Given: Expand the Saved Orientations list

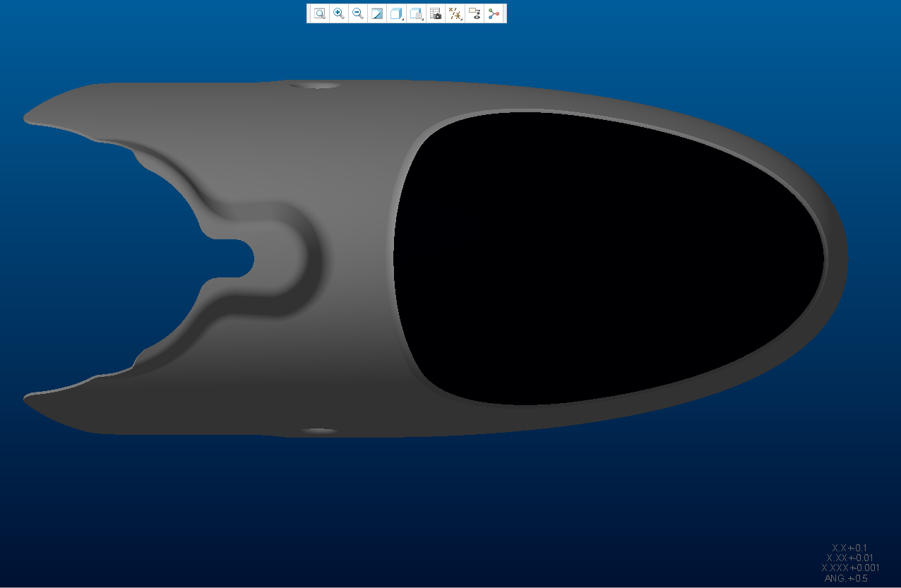Looking at the screenshot, I should [x=417, y=13].
